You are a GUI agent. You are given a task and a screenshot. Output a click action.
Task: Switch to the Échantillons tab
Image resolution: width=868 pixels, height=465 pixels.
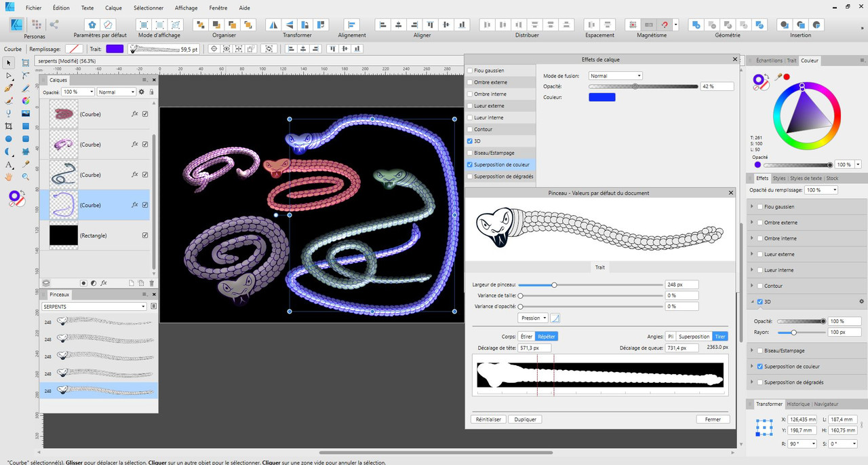click(769, 60)
